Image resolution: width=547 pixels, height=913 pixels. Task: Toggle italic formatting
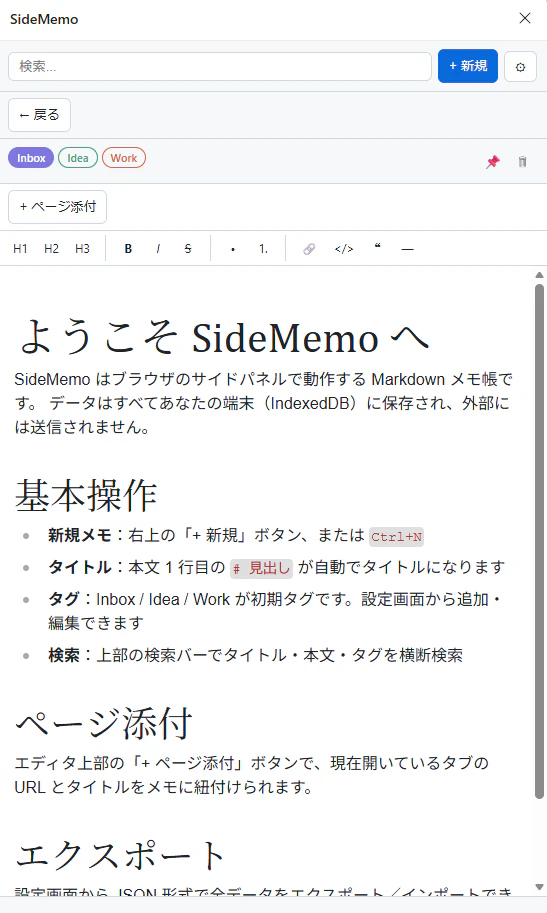coord(158,249)
